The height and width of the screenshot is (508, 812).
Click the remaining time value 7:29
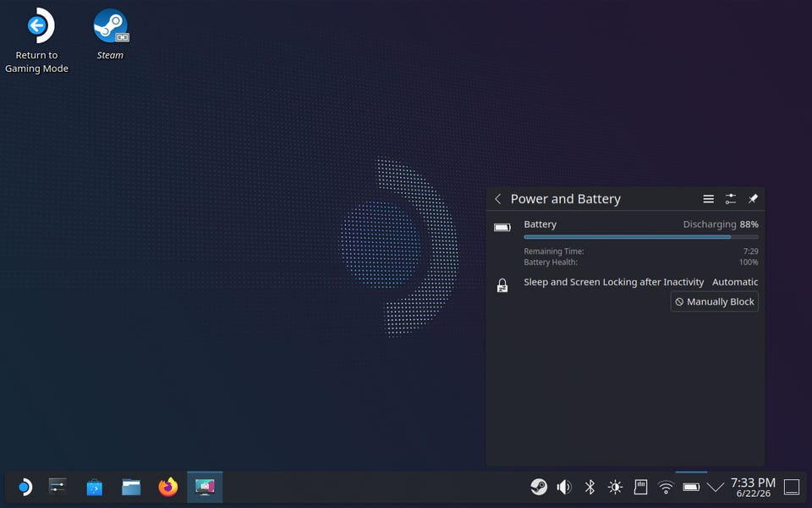pyautogui.click(x=751, y=251)
